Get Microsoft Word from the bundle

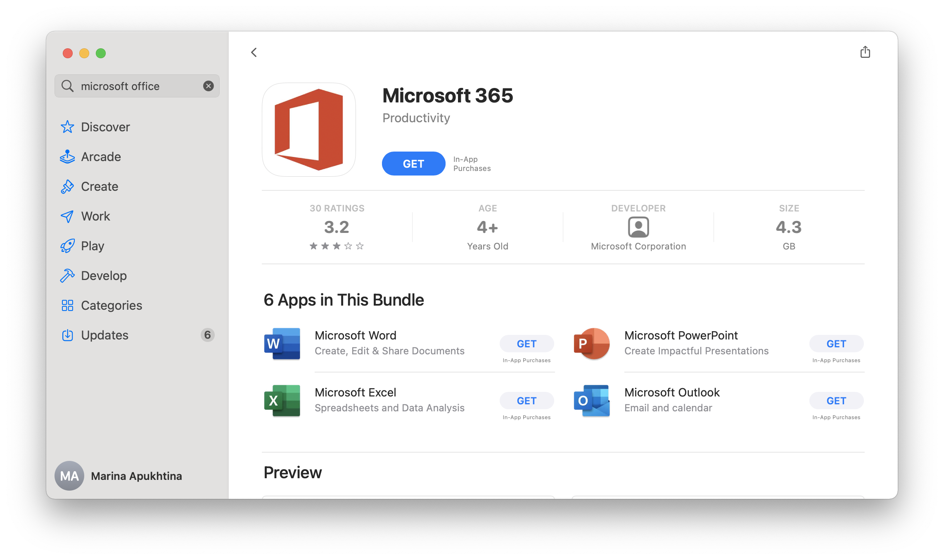pos(527,344)
